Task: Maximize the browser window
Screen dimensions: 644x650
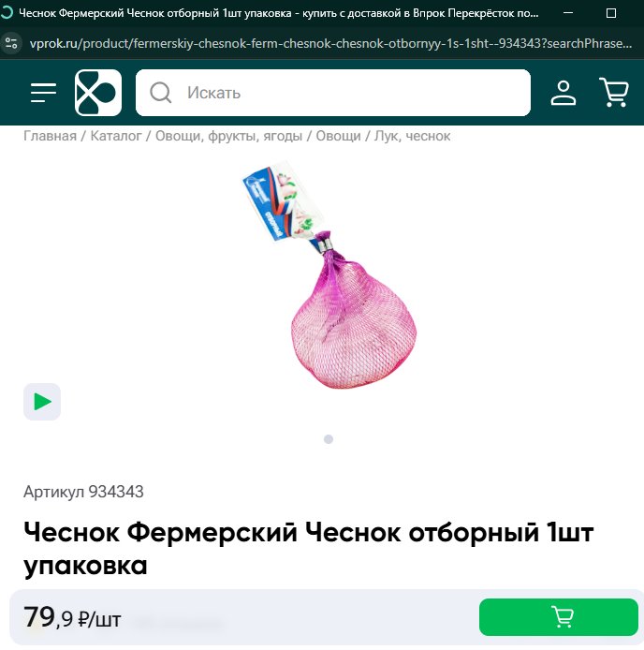Action: click(611, 13)
